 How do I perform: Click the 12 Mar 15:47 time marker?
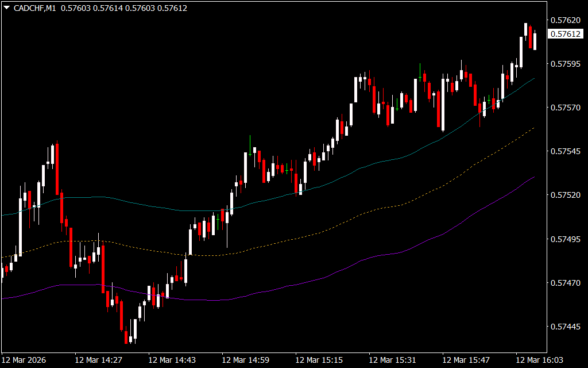click(466, 360)
